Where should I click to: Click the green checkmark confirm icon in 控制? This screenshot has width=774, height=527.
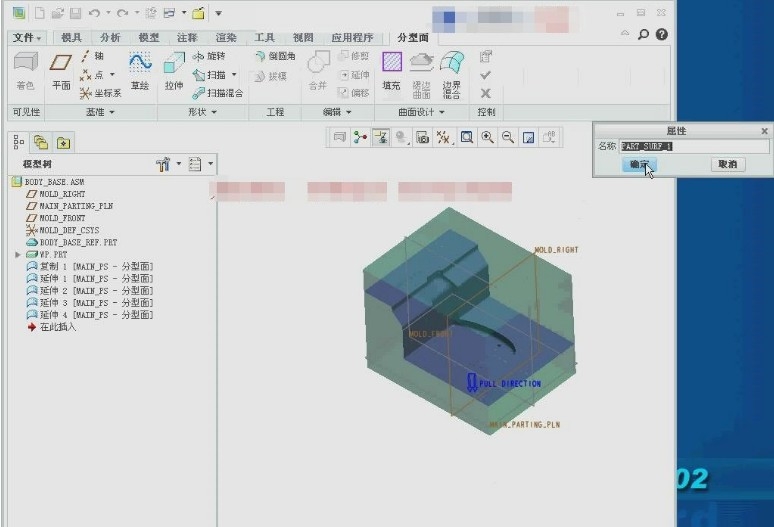coord(486,75)
